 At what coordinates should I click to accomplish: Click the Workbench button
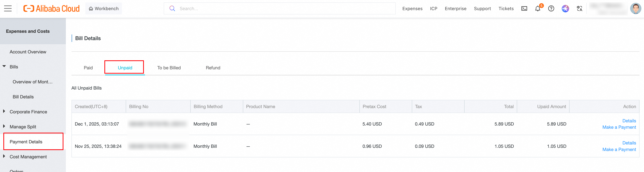[103, 8]
